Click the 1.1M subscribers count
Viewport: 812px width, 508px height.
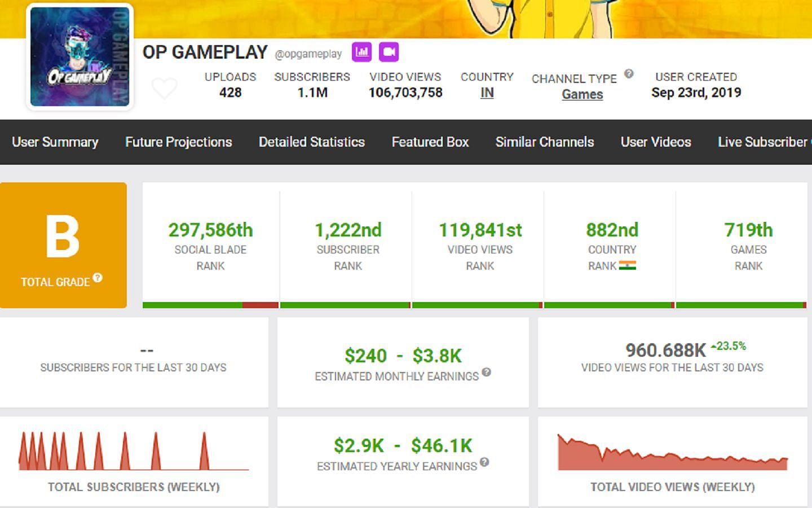[312, 93]
